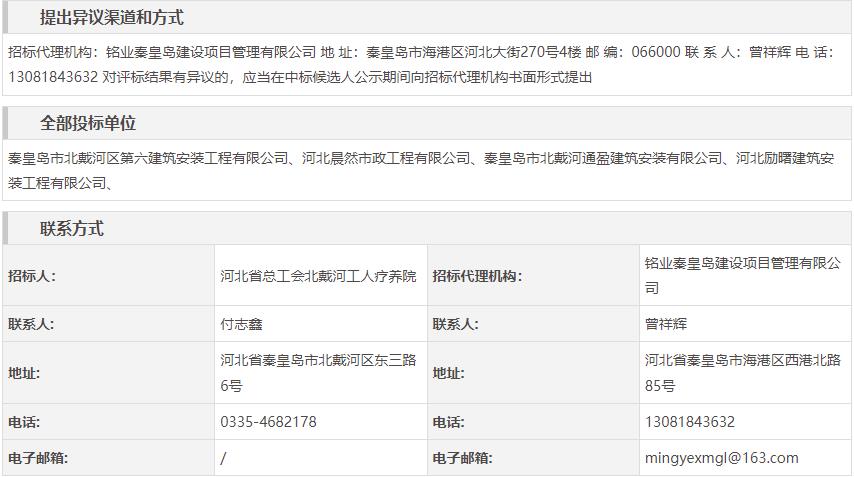
Task: Select the 招标人 label cell
Action: 32,276
